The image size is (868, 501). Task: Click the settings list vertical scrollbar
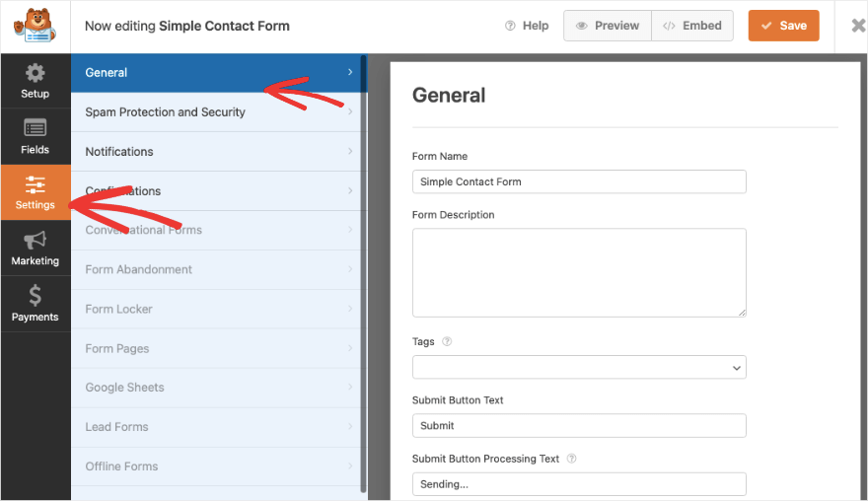[x=363, y=273]
